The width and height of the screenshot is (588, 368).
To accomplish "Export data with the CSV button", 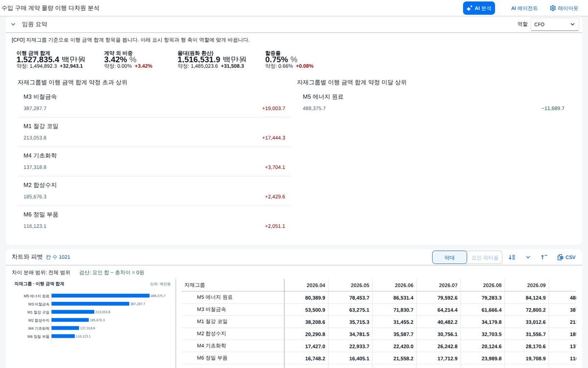I will 566,257.
